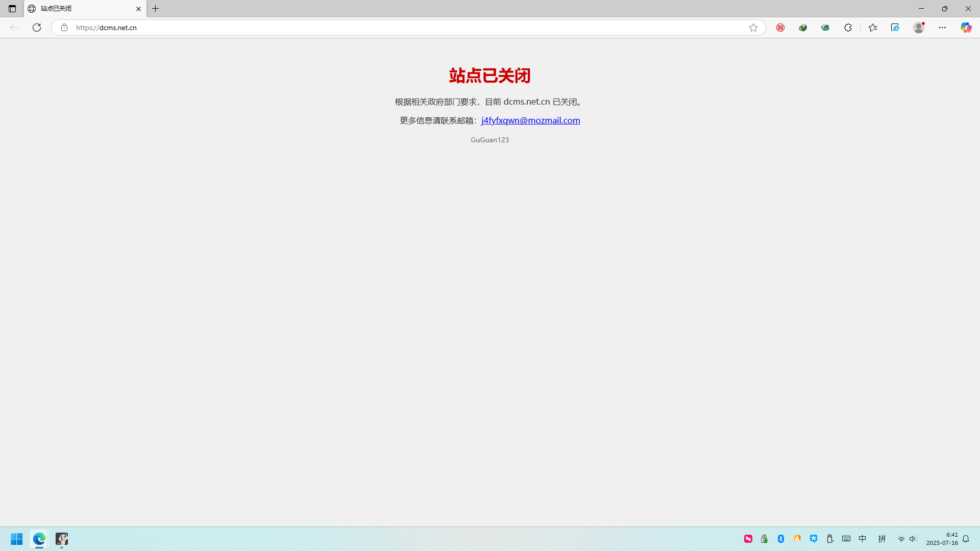Open the Windows Start button
This screenshot has height=551, width=980.
point(17,539)
